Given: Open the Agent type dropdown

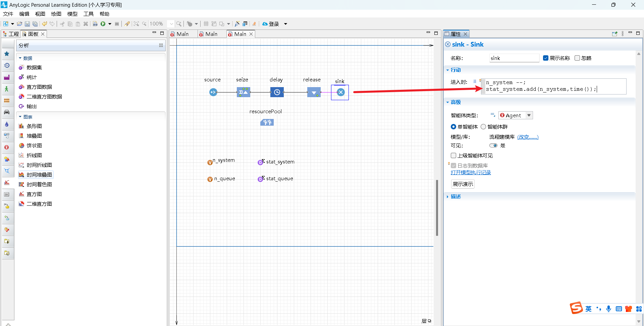Looking at the screenshot, I should [x=529, y=115].
